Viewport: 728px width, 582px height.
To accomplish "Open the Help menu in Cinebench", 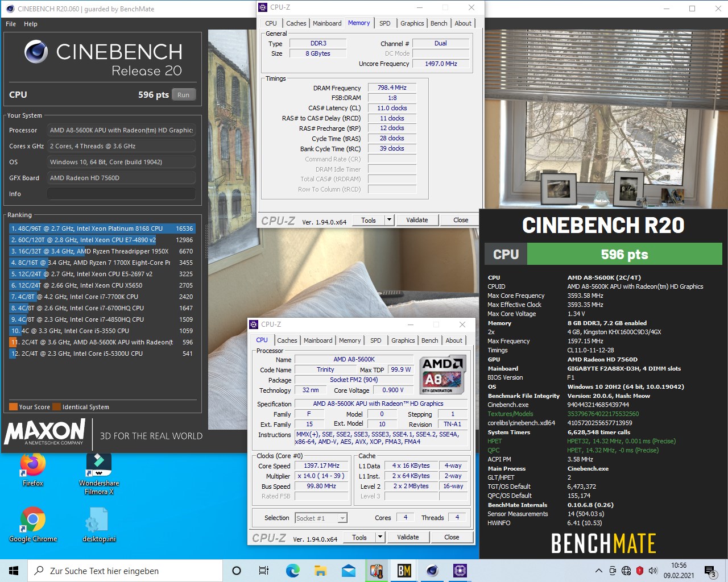I will [x=31, y=24].
